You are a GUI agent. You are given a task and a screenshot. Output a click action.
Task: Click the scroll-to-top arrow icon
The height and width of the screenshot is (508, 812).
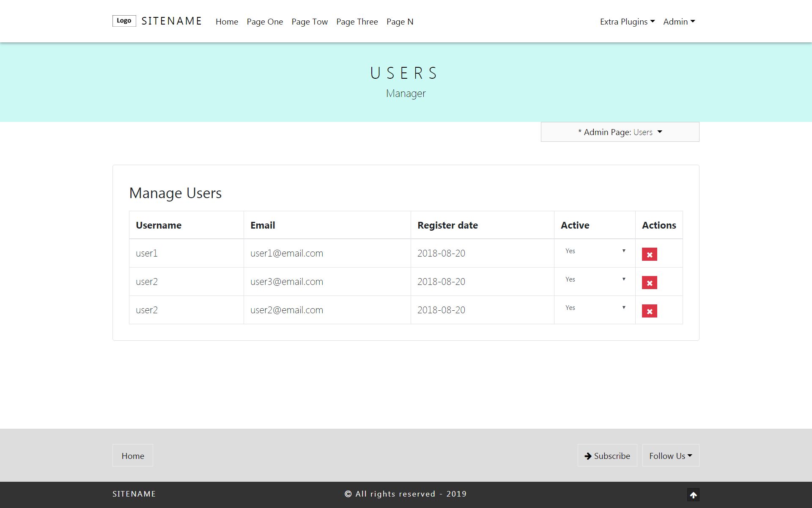click(693, 495)
